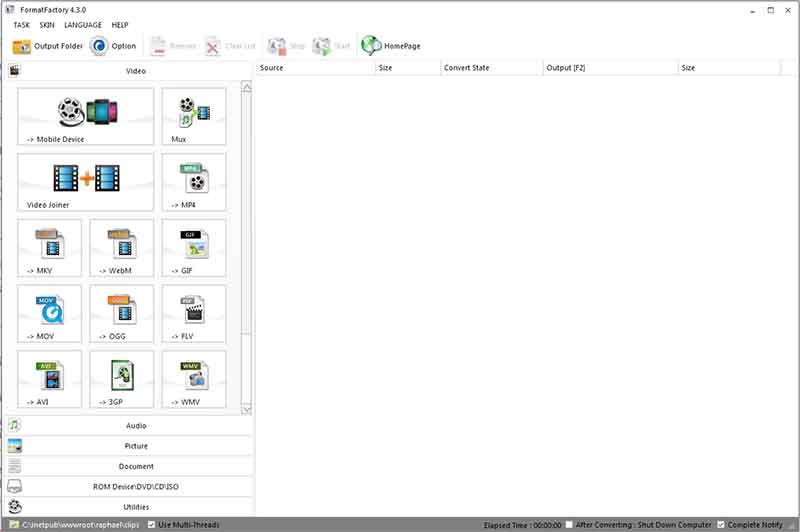The width and height of the screenshot is (800, 532).
Task: Click the Output [F2] column header
Action: click(x=611, y=68)
